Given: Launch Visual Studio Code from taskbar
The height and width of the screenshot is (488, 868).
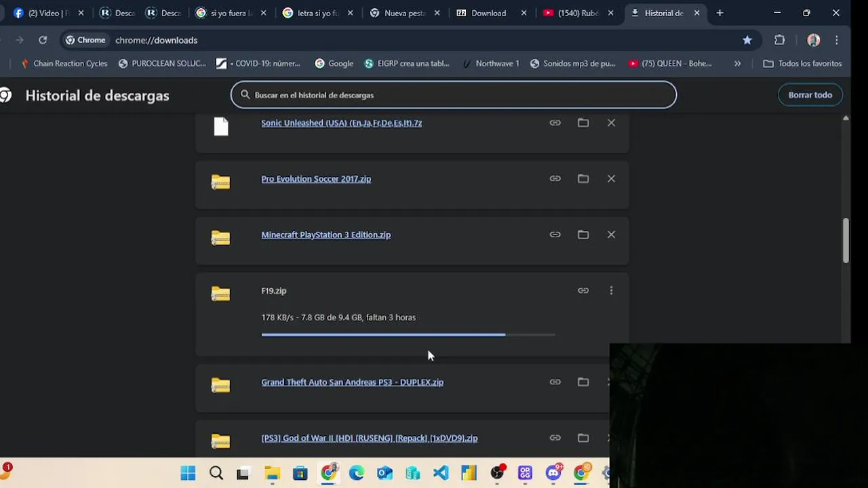Looking at the screenshot, I should tap(441, 473).
